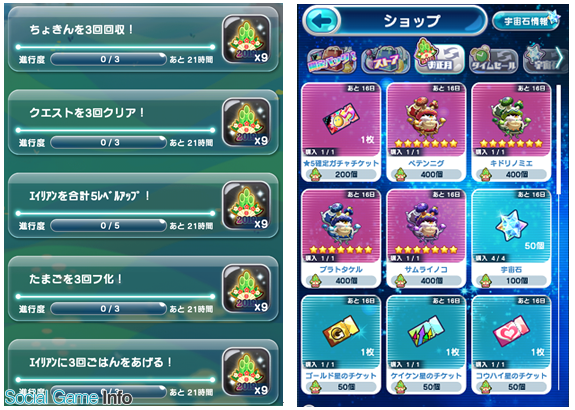Screen dimensions: 575x410
Task: Tap the blue back arrow button
Action: [321, 21]
